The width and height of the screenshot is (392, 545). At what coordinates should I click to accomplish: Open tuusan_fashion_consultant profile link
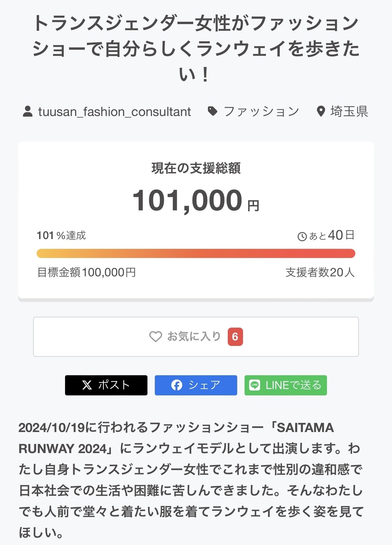coord(114,112)
